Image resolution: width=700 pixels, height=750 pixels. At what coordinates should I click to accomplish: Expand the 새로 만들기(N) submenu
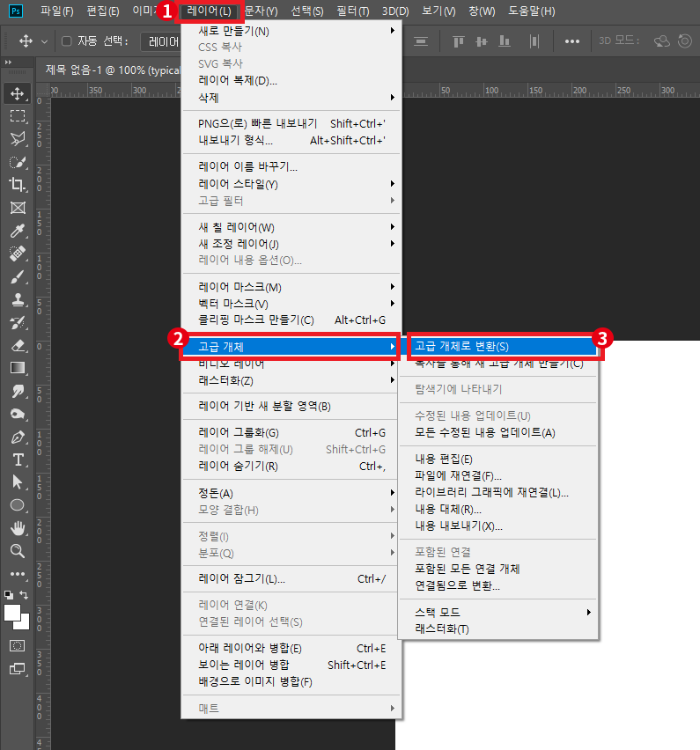(x=291, y=31)
